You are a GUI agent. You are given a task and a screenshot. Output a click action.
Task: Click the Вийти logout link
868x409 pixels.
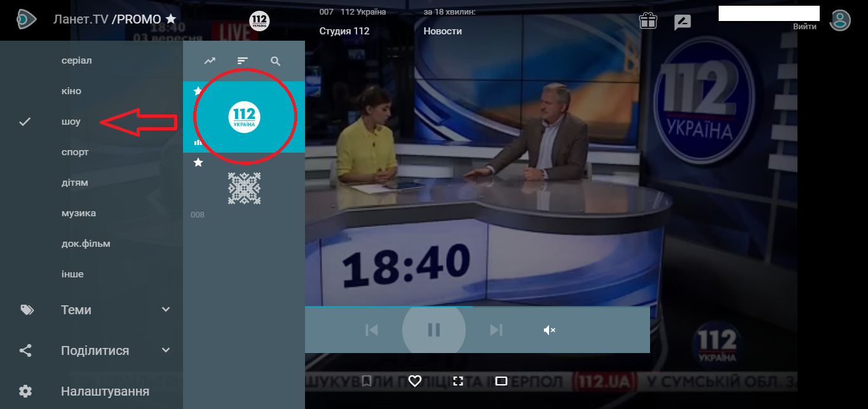click(x=804, y=27)
